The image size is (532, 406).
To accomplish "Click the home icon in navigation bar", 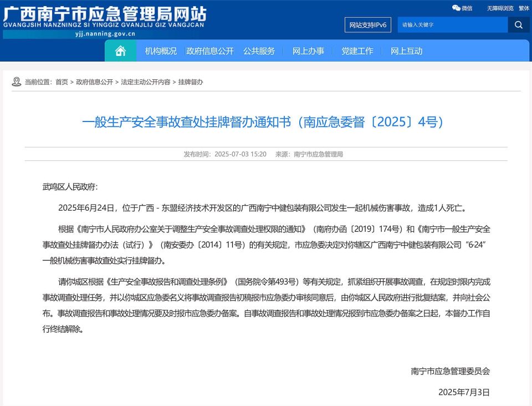I will click(120, 51).
